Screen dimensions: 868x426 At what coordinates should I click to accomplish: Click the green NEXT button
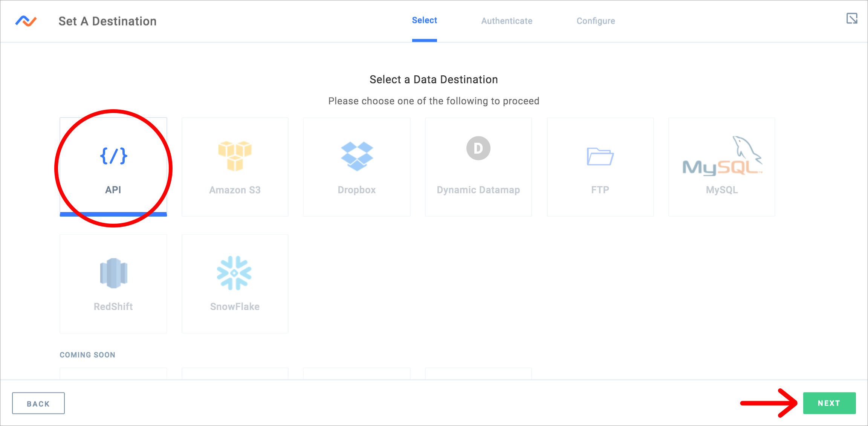coord(829,403)
